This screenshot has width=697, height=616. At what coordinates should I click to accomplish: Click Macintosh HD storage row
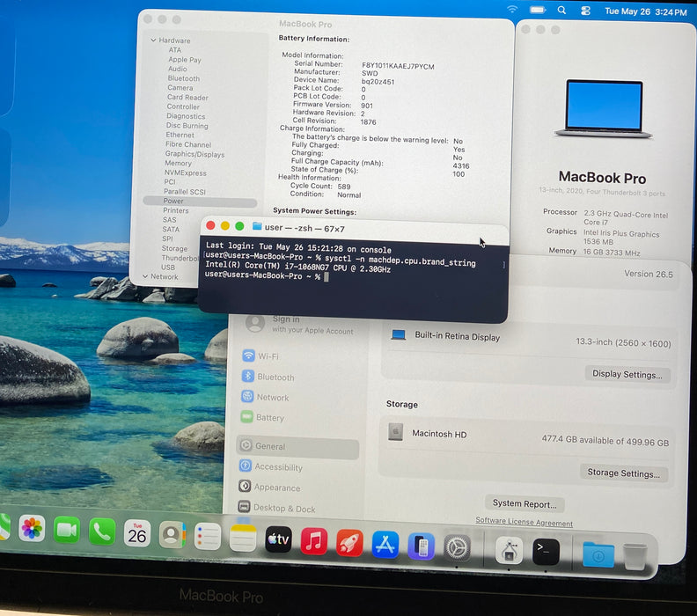pyautogui.click(x=528, y=437)
